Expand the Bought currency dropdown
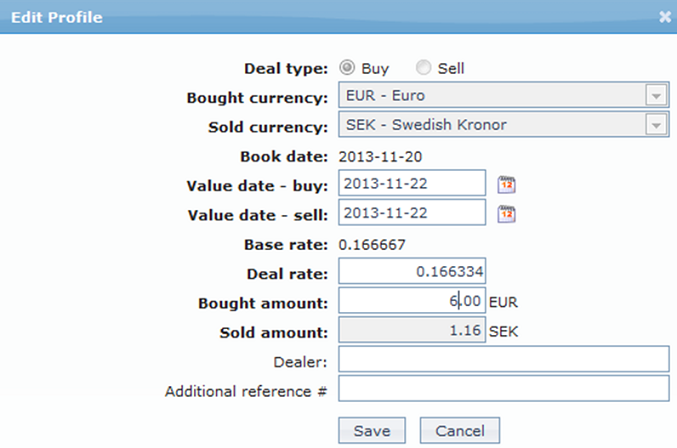This screenshot has height=448, width=677. [x=656, y=97]
